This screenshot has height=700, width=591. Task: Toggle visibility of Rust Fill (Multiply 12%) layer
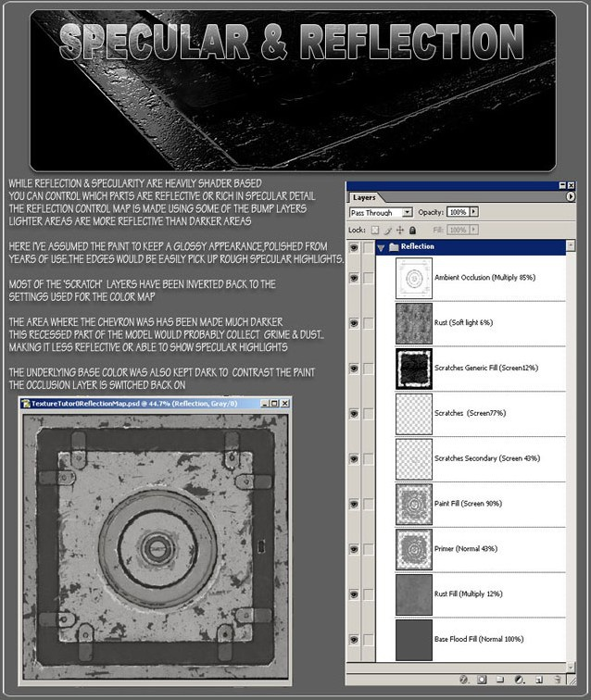(354, 594)
